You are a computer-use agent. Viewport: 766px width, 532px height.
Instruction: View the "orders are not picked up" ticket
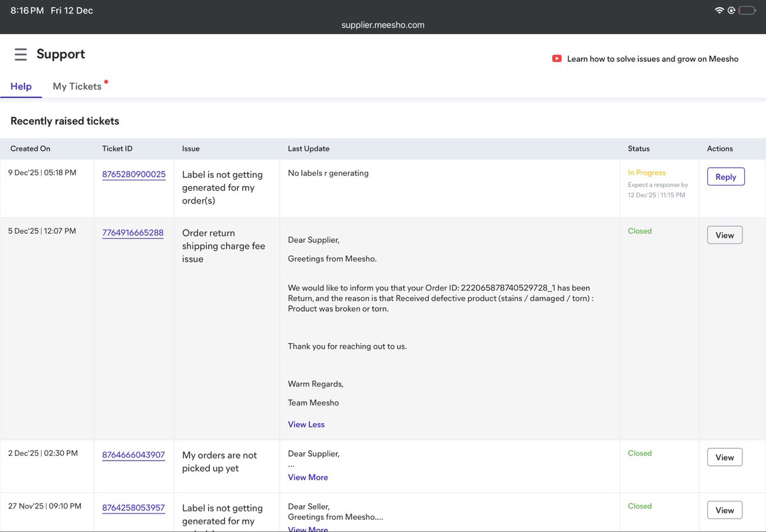(x=725, y=457)
